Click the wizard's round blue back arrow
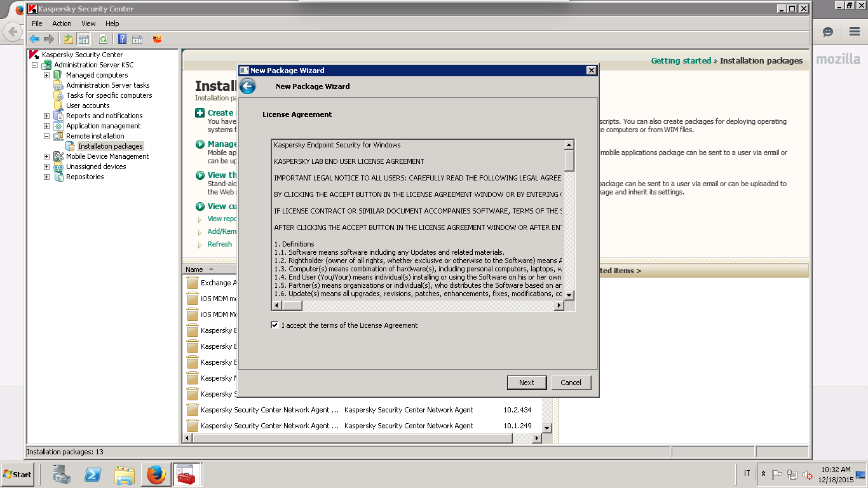Screen dimensions: 868x488 248,86
